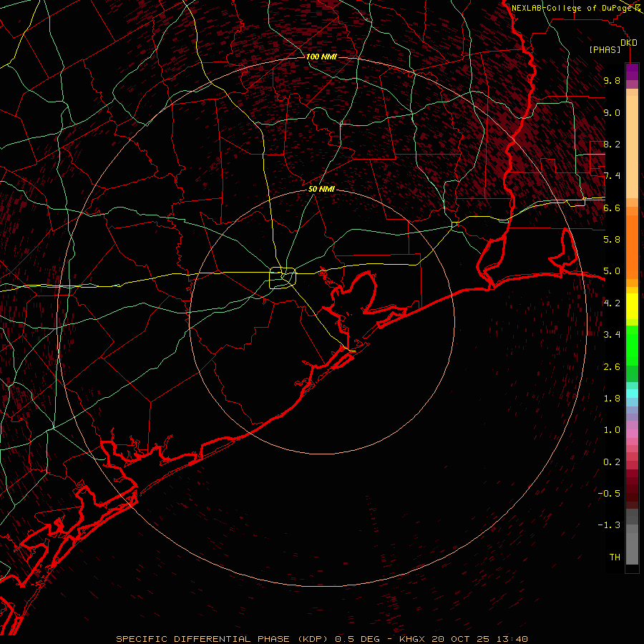Click the "100 NMI" range ring label
The image size is (644, 644).
(x=321, y=57)
